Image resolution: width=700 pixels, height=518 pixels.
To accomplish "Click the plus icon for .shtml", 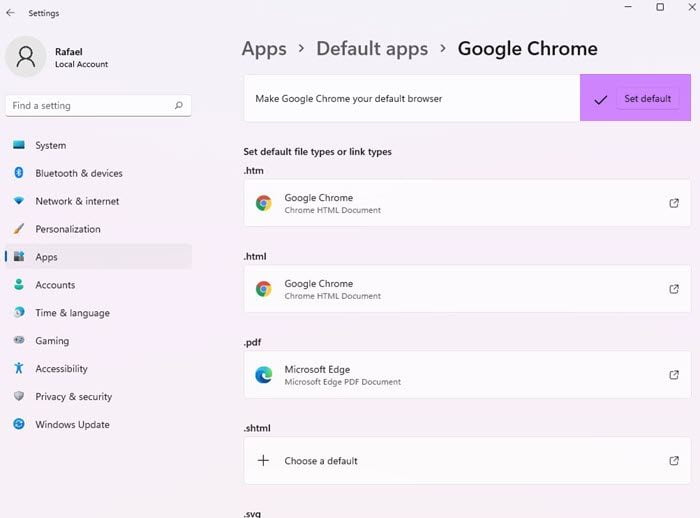I will [x=263, y=460].
